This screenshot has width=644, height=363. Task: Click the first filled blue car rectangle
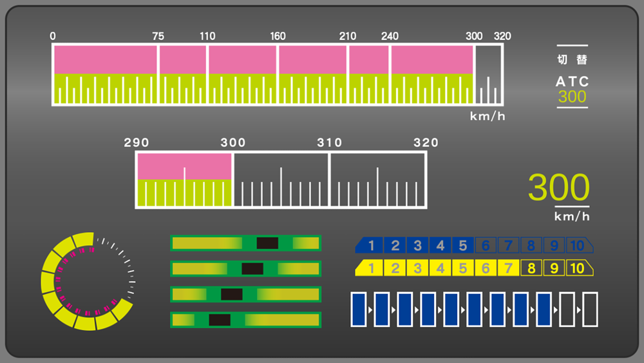point(359,309)
